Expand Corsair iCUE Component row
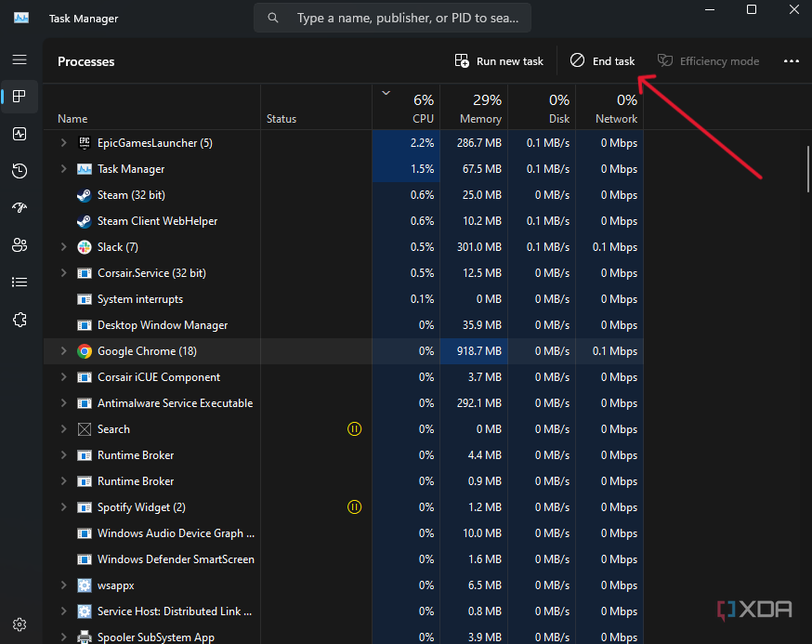Screen dimensions: 812x644 click(x=64, y=376)
